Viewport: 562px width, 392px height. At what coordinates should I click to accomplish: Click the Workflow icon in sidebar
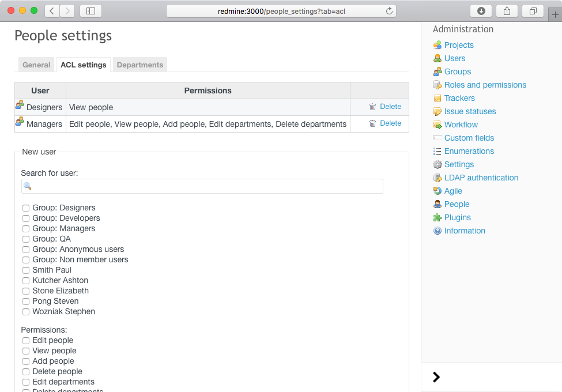[x=437, y=125]
